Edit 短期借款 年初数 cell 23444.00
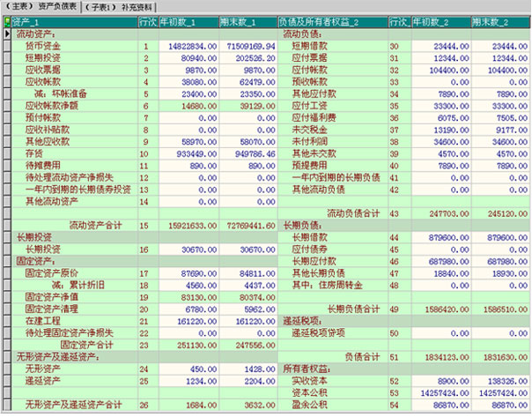This screenshot has height=417, width=532. coord(441,46)
